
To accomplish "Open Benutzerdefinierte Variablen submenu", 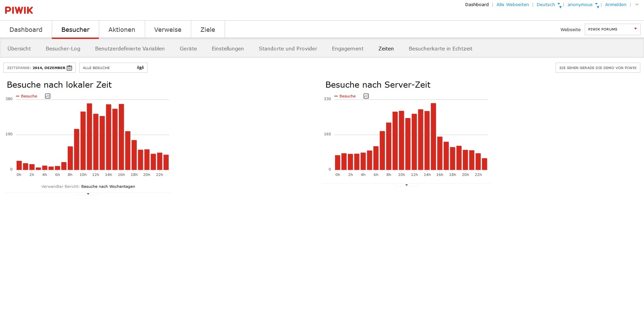I will (130, 49).
